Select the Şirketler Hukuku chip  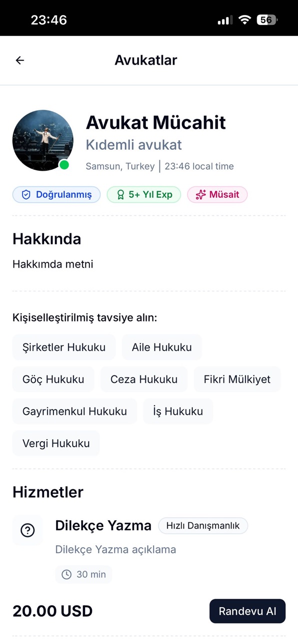(x=64, y=347)
